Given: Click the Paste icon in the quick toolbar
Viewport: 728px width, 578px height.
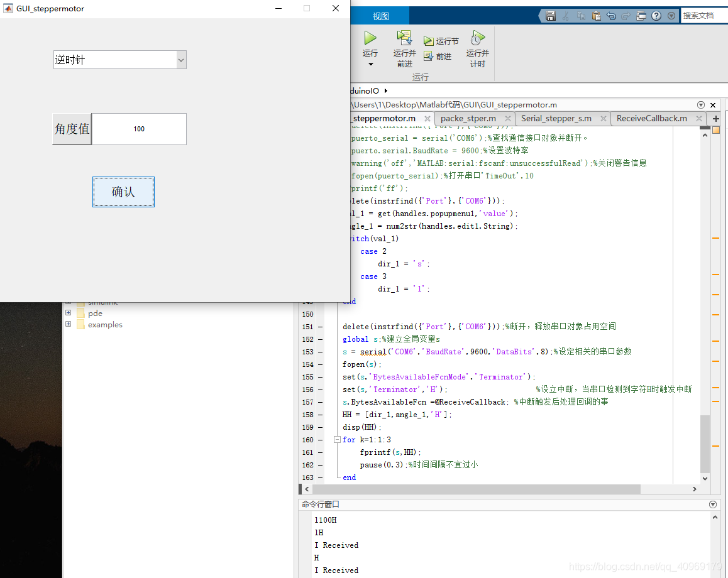Looking at the screenshot, I should (596, 15).
